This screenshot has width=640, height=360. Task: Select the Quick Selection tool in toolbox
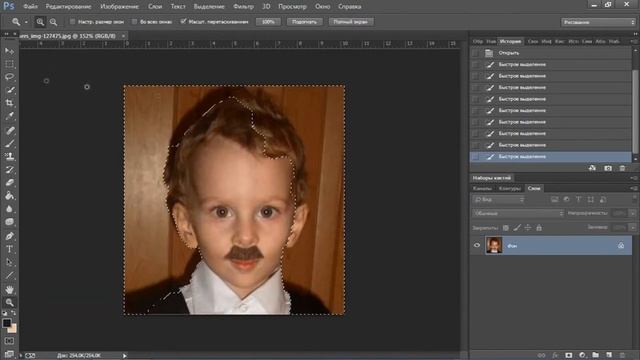tap(9, 90)
